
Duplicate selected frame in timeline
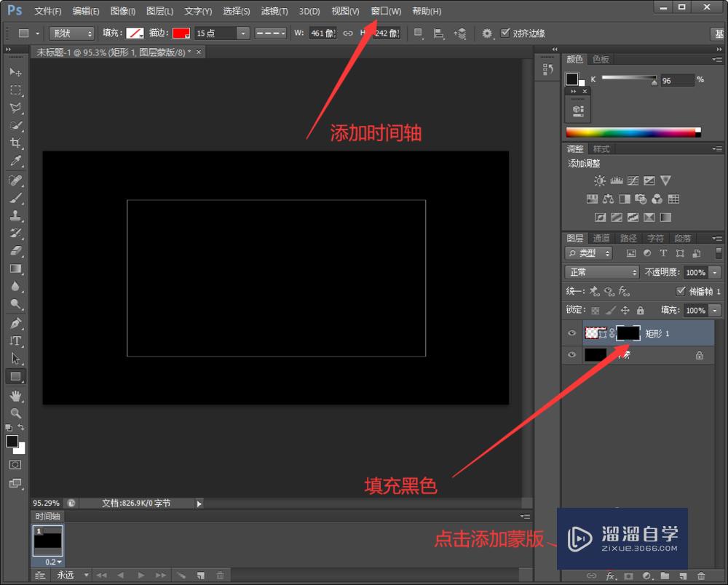201,576
